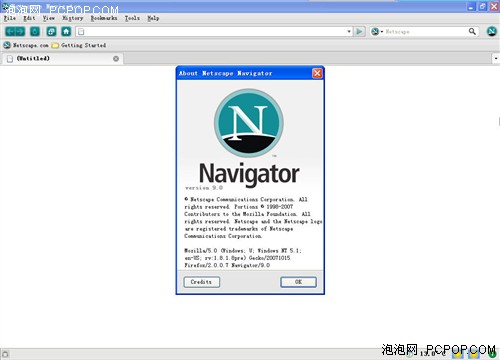Open the search engine selector dropdown
Viewport: 500px width, 360px height.
click(x=377, y=32)
